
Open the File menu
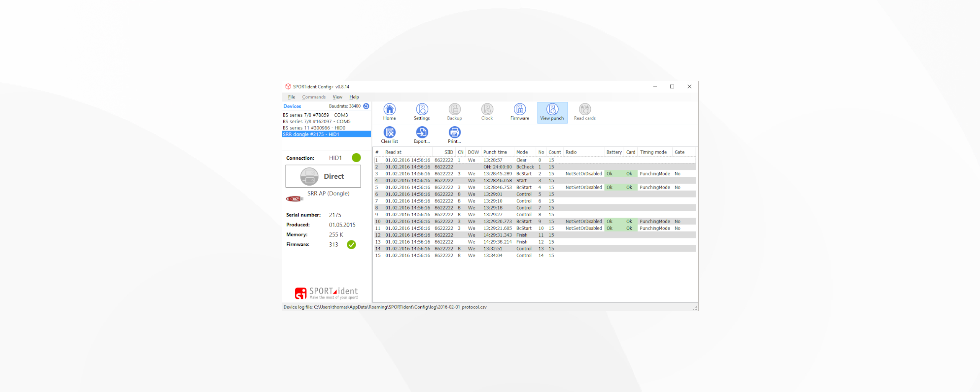pyautogui.click(x=291, y=97)
